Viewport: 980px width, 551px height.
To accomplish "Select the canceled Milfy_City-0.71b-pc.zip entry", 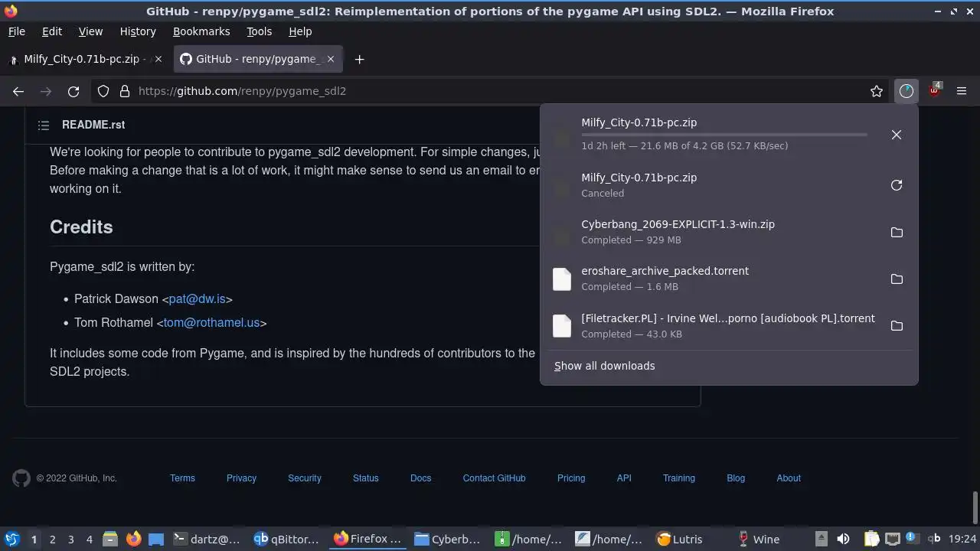I will pyautogui.click(x=729, y=185).
